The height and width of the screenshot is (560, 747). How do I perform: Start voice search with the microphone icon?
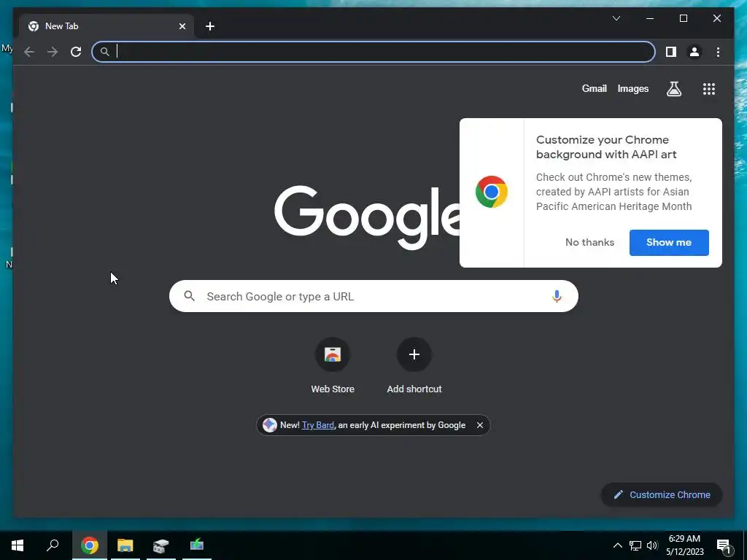(557, 296)
